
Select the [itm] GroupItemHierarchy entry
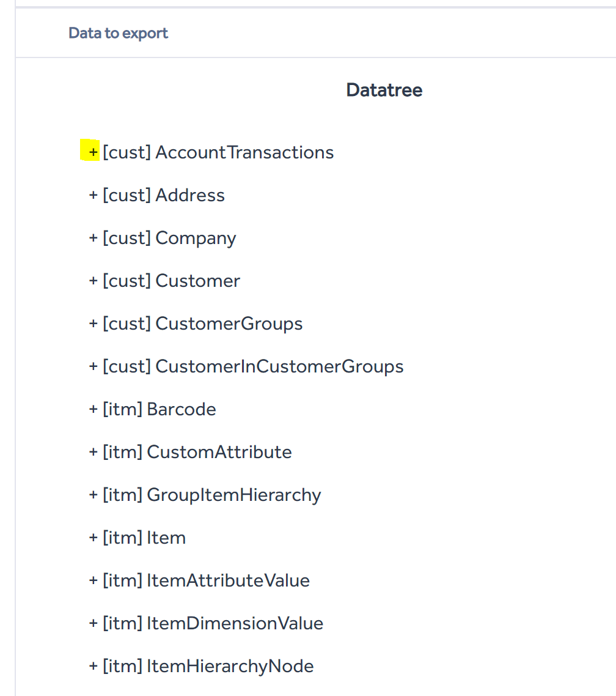click(x=212, y=495)
